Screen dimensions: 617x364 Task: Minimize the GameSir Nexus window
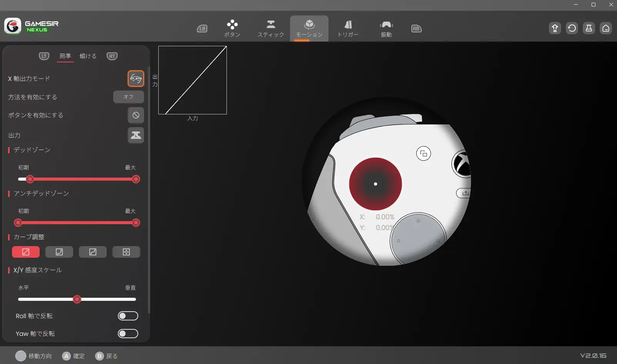(576, 5)
